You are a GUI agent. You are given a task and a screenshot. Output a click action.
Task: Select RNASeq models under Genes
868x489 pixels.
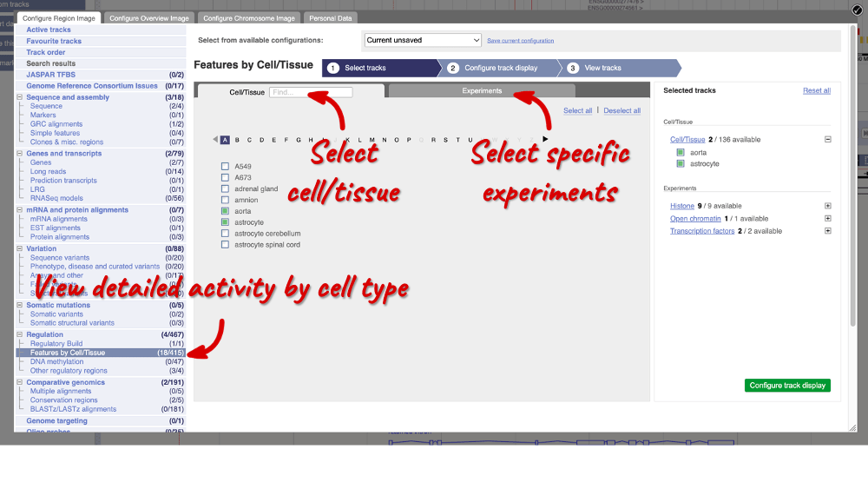click(x=56, y=198)
